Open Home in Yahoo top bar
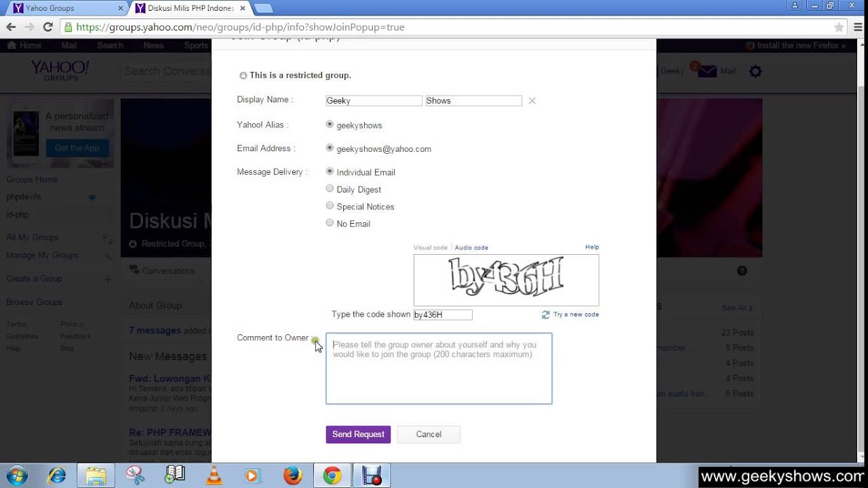868x488 pixels. pyautogui.click(x=24, y=45)
